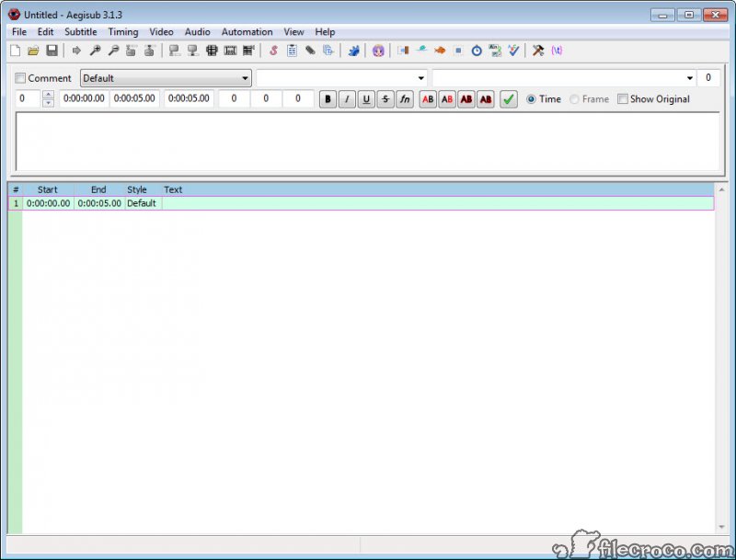Click the fn font face button
Image resolution: width=736 pixels, height=560 pixels.
click(405, 99)
